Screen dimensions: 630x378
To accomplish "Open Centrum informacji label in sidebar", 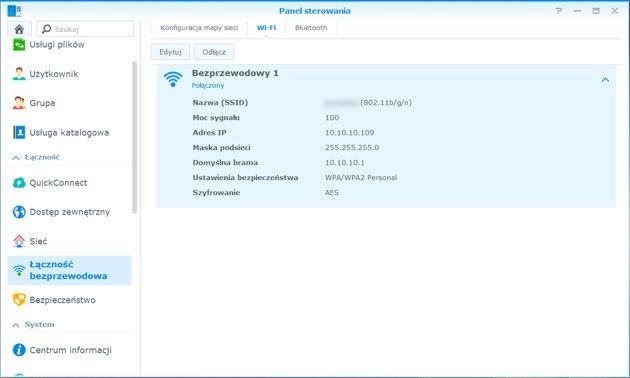I will click(x=70, y=350).
